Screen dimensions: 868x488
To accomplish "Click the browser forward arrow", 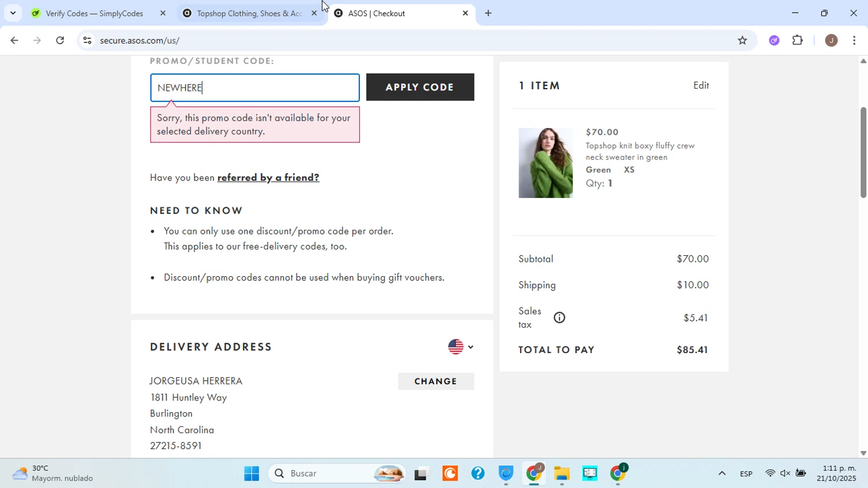I will coord(37,41).
